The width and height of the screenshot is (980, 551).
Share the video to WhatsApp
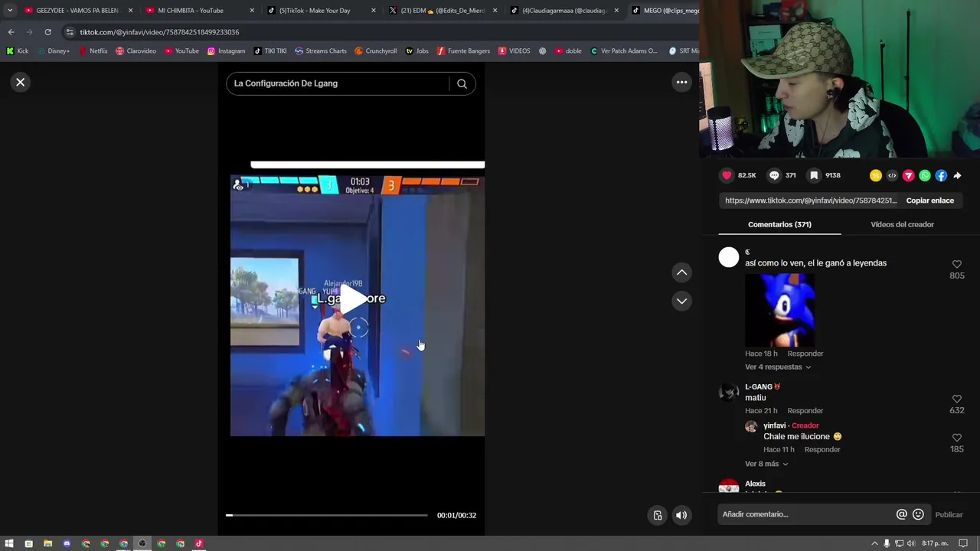pos(925,175)
